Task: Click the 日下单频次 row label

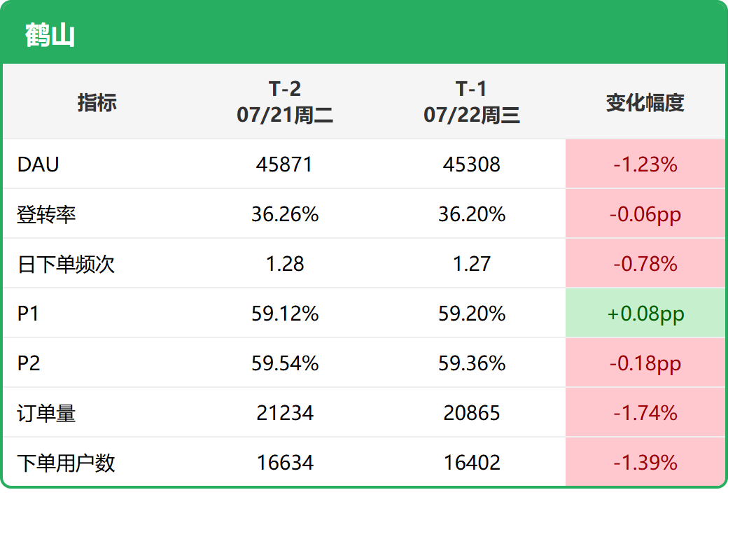Action: point(66,264)
